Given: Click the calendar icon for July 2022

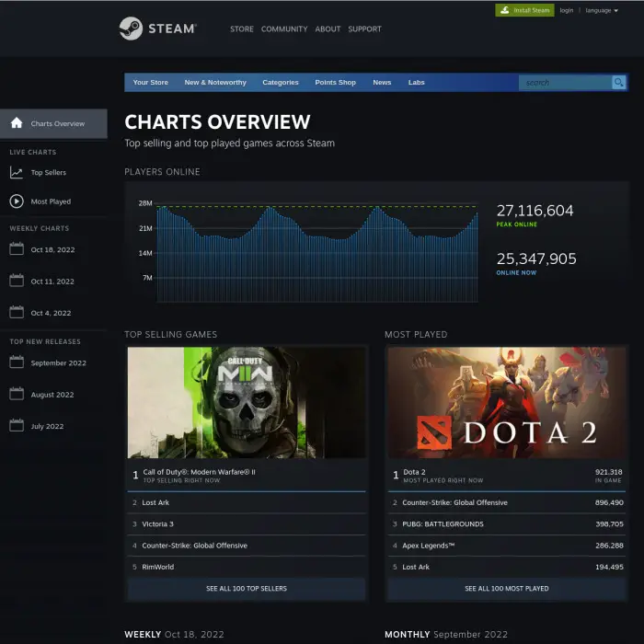Looking at the screenshot, I should [17, 425].
